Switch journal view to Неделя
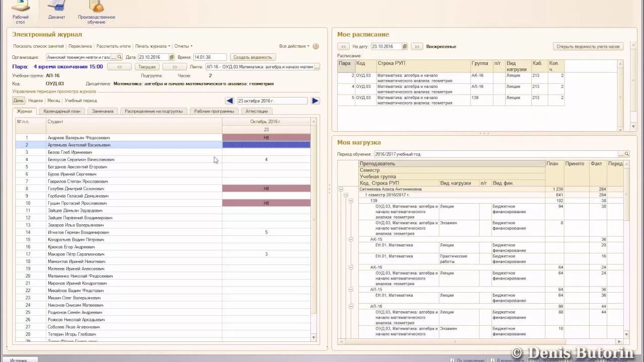The height and width of the screenshot is (362, 644). [35, 101]
